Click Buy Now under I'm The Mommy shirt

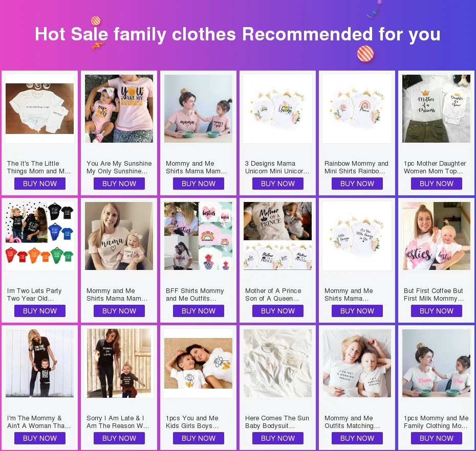click(x=40, y=438)
